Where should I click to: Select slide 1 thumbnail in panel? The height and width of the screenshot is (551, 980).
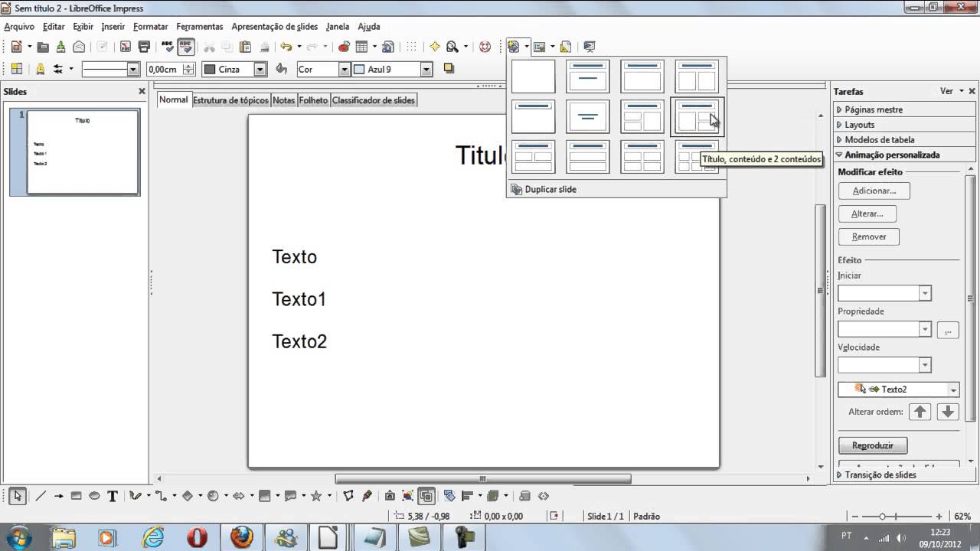point(83,152)
